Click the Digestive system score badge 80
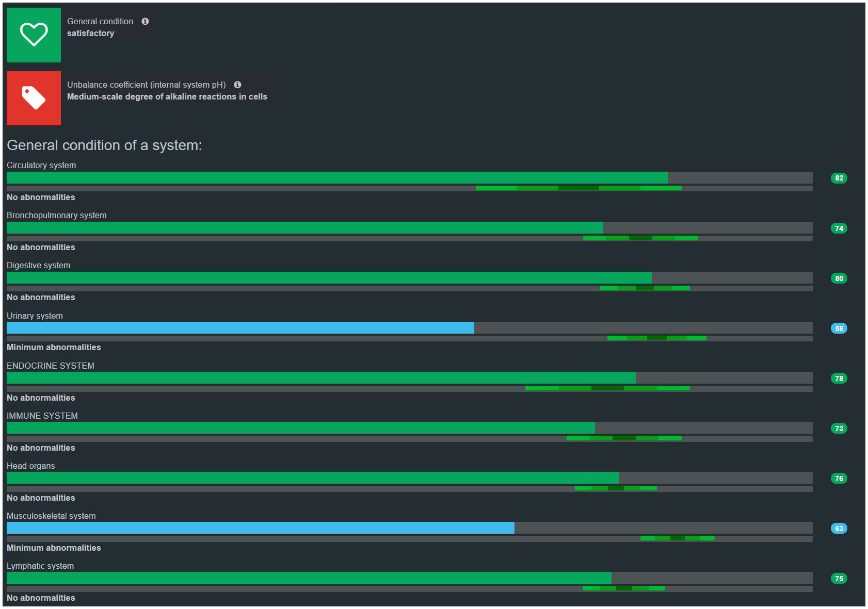Image resolution: width=868 pixels, height=609 pixels. tap(839, 278)
